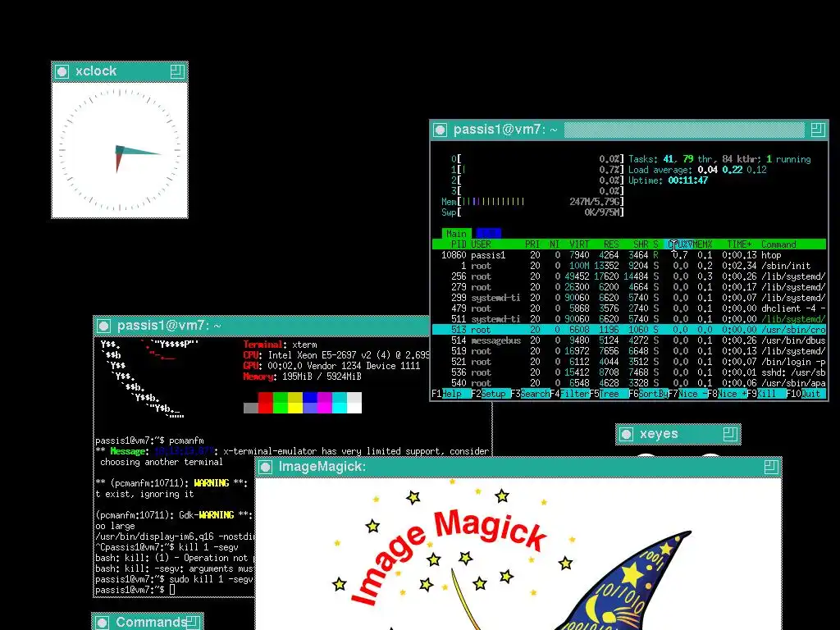Open the xclock window menu icon

[62, 71]
